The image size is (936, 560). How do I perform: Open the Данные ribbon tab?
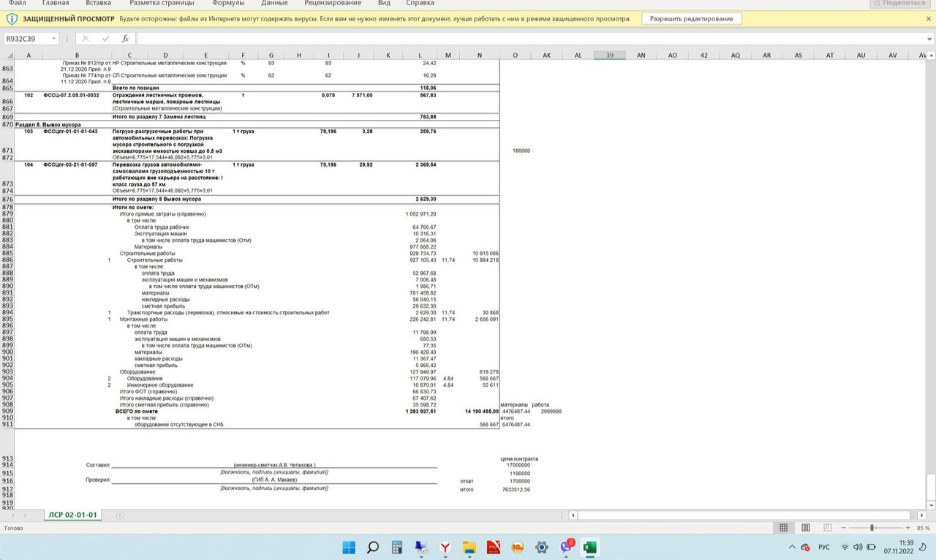(x=274, y=3)
